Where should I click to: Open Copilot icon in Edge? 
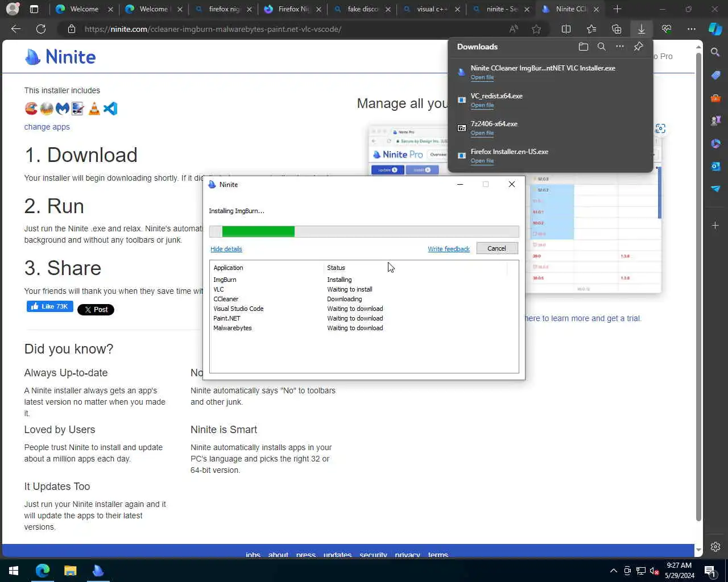[x=715, y=29]
